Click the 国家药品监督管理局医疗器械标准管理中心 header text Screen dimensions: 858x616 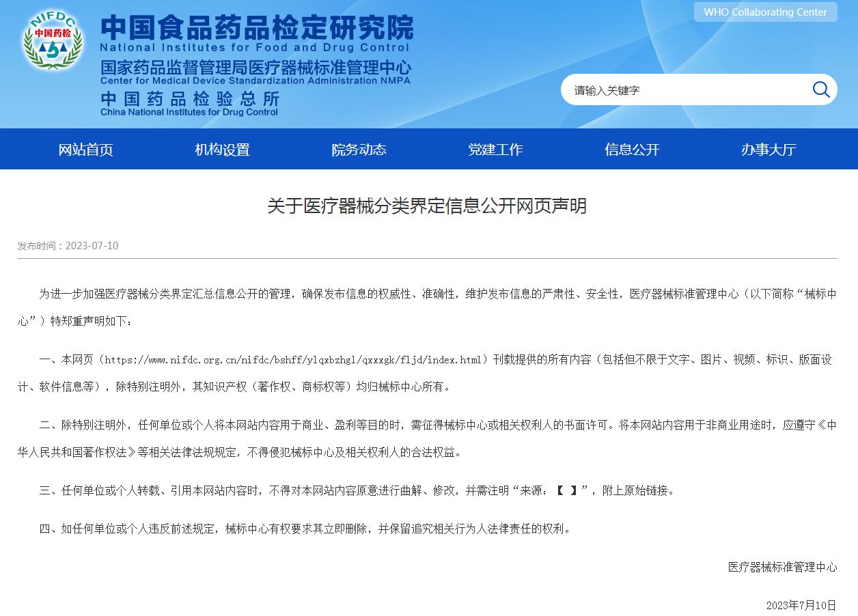pos(255,68)
